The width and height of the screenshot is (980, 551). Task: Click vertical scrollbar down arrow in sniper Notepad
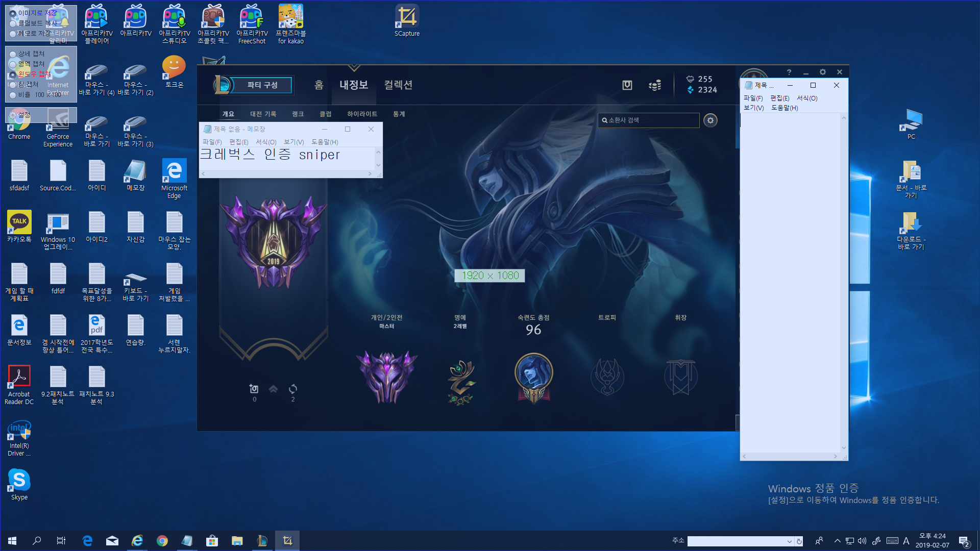(378, 165)
